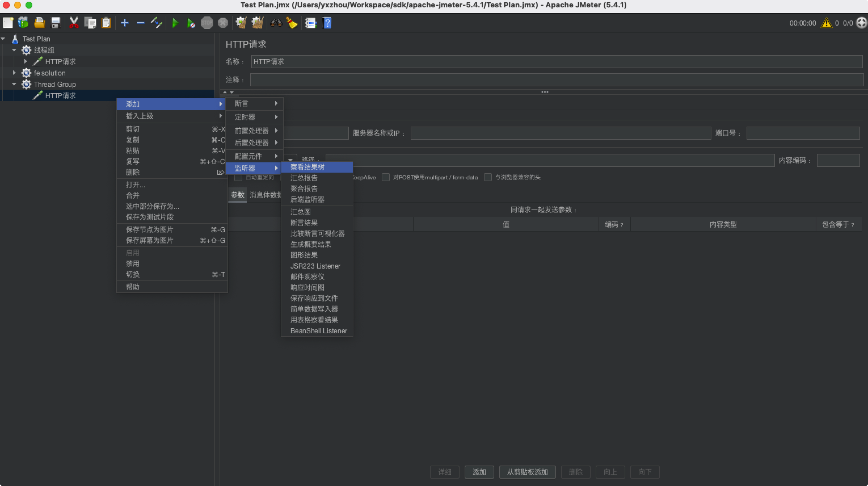Click the Help question mark icon
Viewport: 868px width, 486px height.
(x=327, y=23)
